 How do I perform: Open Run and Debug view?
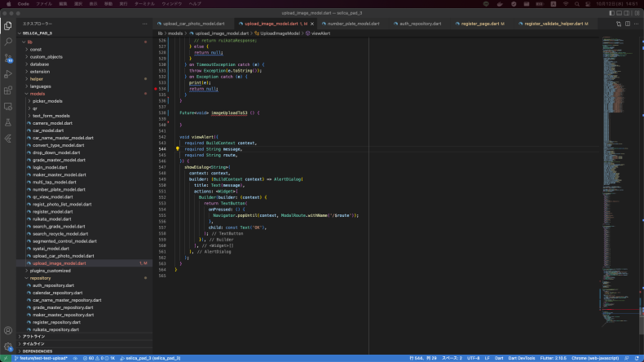point(8,73)
